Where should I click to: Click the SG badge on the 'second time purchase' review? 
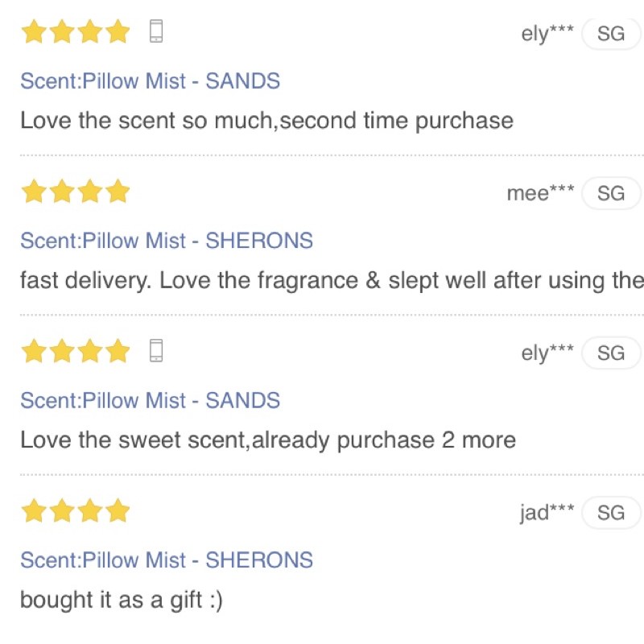point(611,34)
